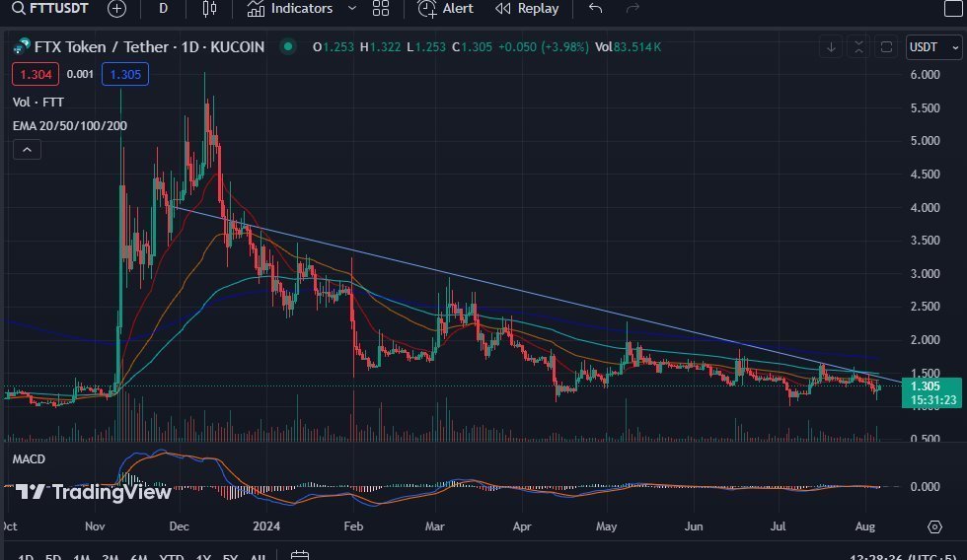Click the blue buy price 1.305 button
967x560 pixels.
[125, 75]
